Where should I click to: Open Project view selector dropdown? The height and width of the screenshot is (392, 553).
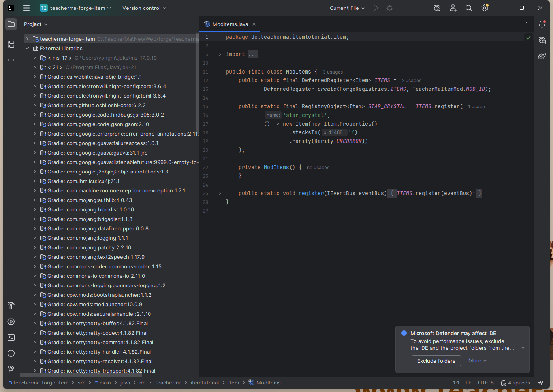tap(36, 24)
